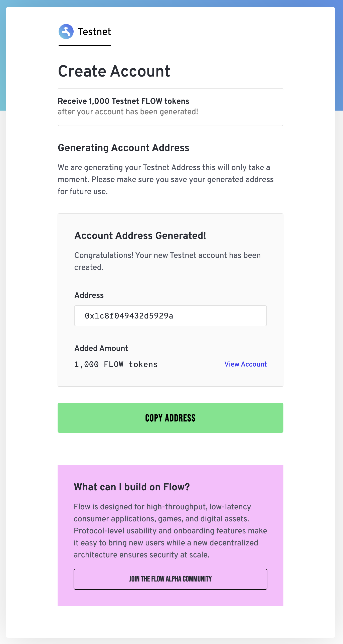Click the Address field label

[x=89, y=295]
